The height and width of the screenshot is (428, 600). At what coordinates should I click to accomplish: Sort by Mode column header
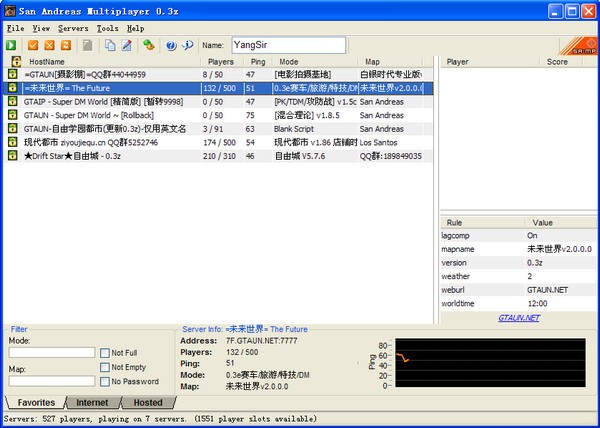(315, 62)
